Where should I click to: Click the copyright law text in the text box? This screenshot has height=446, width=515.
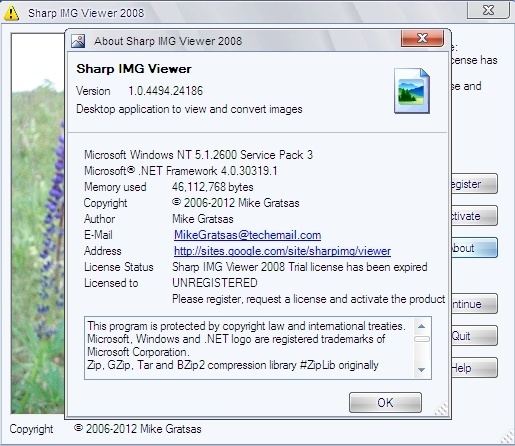[247, 326]
